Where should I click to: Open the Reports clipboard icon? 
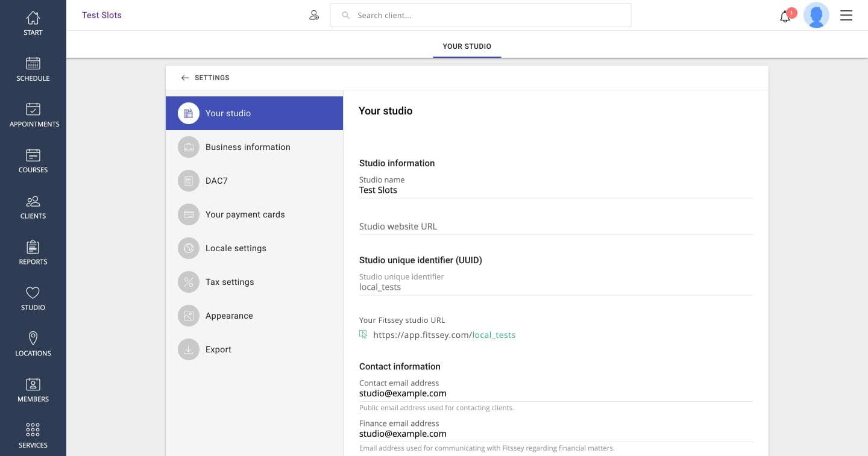33,247
